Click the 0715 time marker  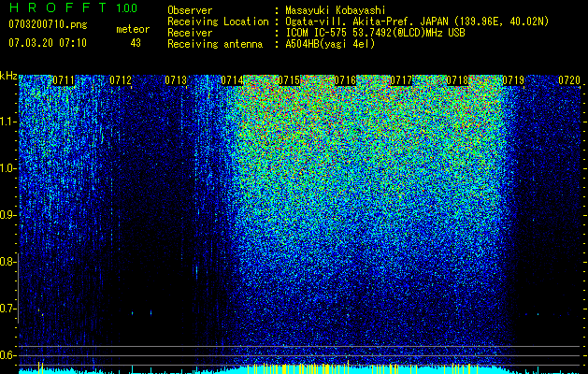point(289,80)
